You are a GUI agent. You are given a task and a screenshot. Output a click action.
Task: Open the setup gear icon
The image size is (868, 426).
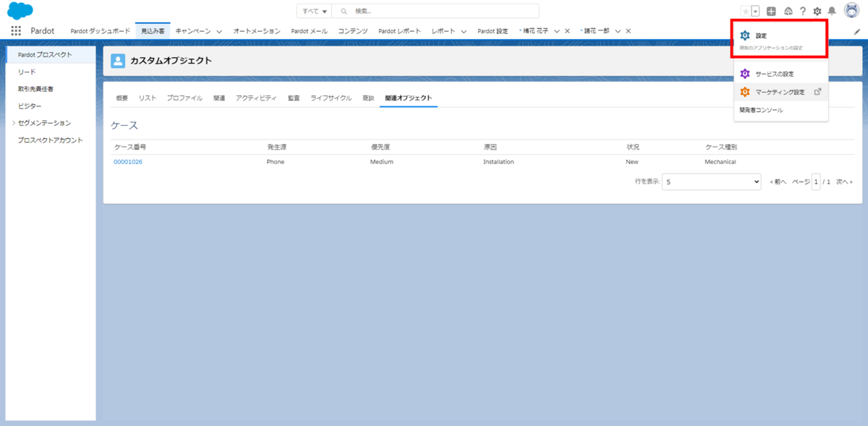pos(819,10)
